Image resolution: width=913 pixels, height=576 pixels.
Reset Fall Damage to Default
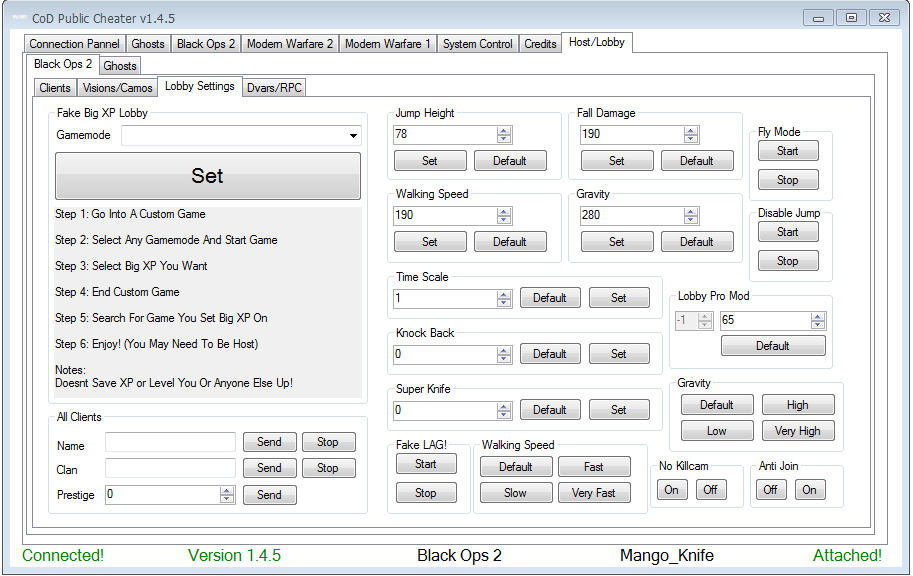(x=697, y=161)
